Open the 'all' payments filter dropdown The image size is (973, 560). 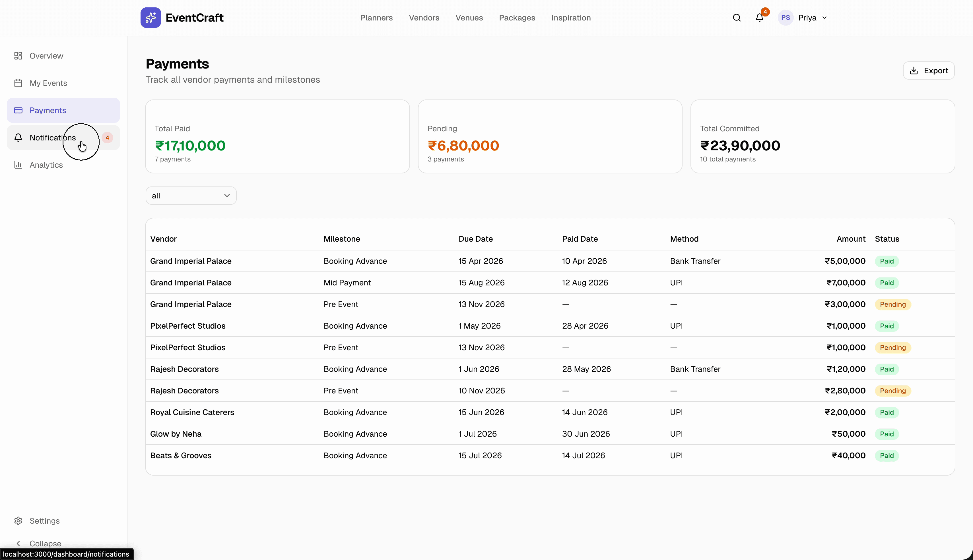point(191,195)
